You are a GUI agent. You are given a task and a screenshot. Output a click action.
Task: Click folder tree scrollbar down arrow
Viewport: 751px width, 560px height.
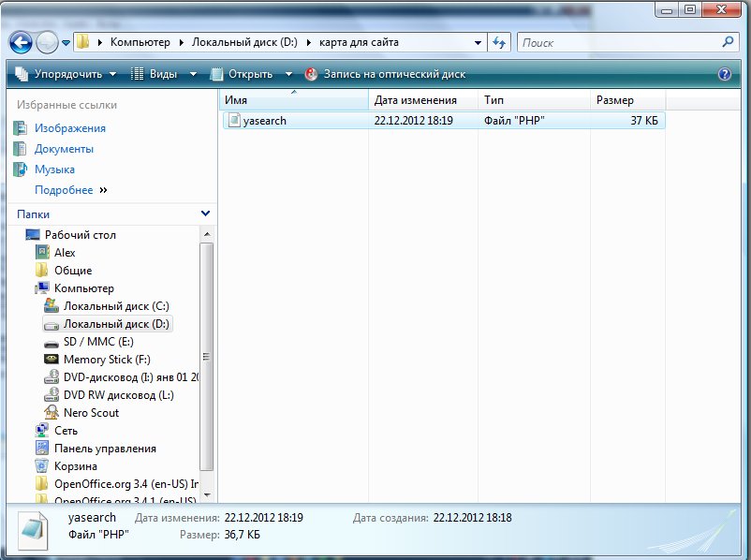pyautogui.click(x=207, y=494)
